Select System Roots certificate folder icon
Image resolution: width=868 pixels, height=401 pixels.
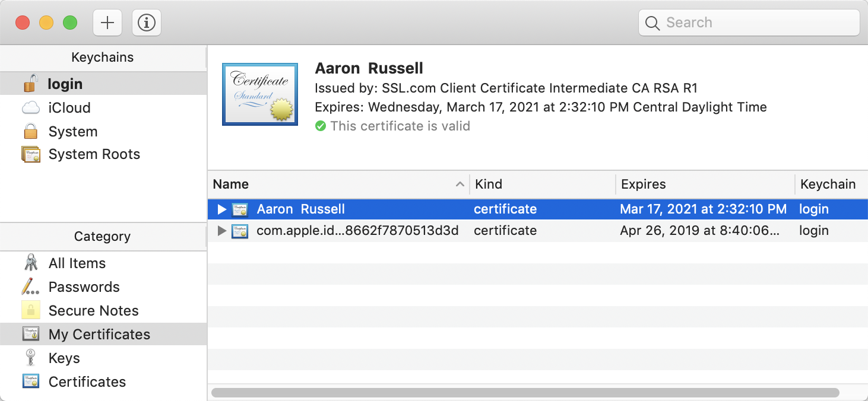(30, 154)
